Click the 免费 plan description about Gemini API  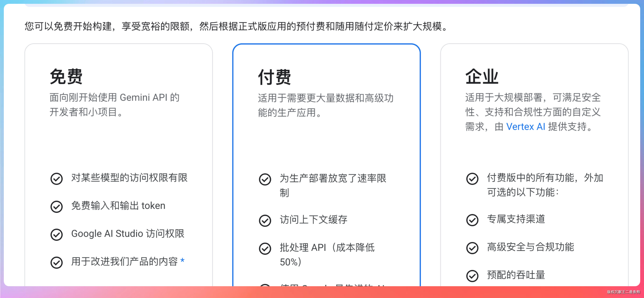pyautogui.click(x=115, y=105)
